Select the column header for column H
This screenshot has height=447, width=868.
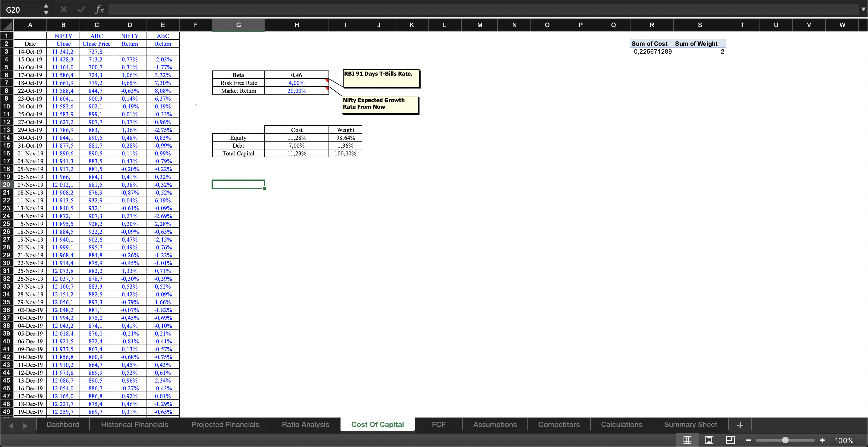[297, 25]
